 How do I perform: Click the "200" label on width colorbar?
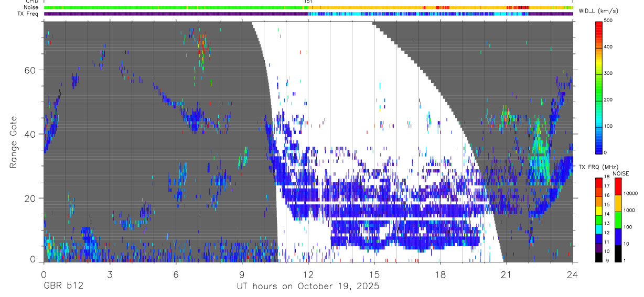[x=608, y=100]
